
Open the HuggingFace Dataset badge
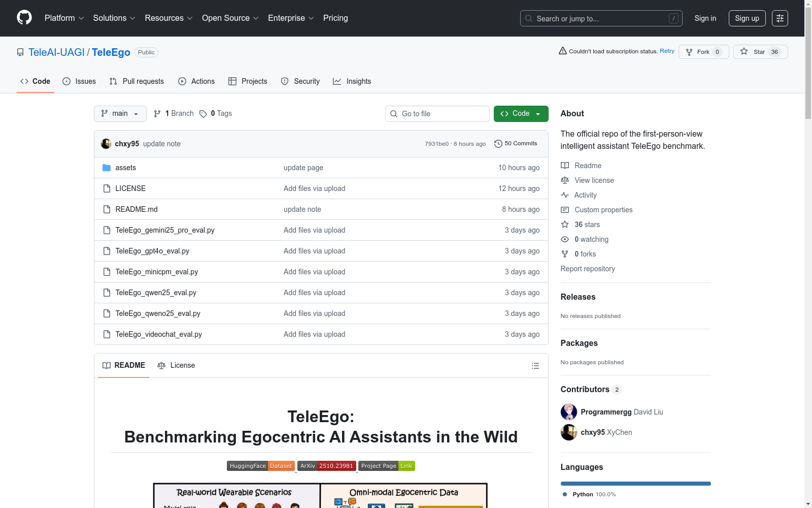pos(261,466)
